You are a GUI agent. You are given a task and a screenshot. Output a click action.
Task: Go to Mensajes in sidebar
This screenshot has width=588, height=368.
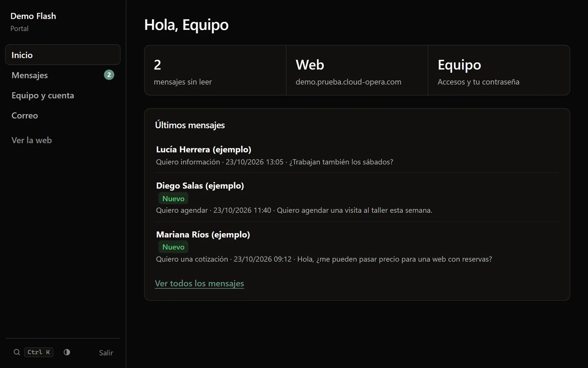tap(63, 75)
